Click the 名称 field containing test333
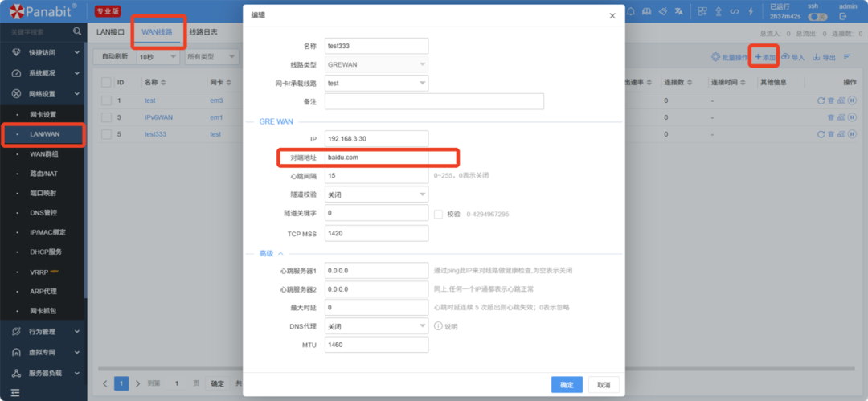Screen dimensions: 868x401 click(x=376, y=46)
